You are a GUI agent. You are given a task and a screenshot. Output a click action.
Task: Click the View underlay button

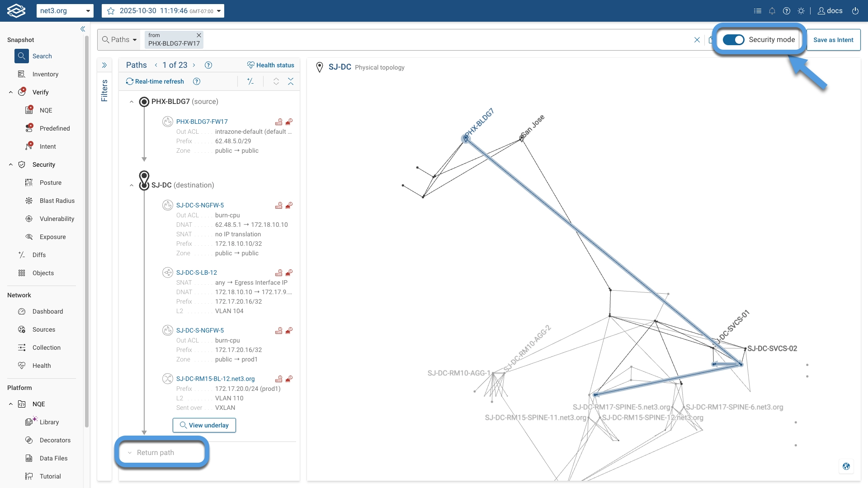pos(204,425)
